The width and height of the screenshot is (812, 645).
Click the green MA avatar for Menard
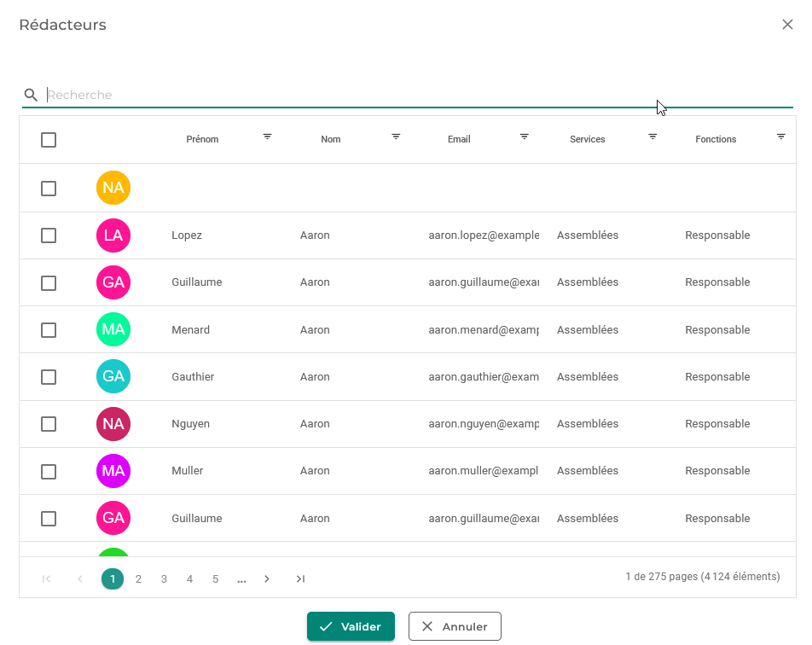(113, 329)
